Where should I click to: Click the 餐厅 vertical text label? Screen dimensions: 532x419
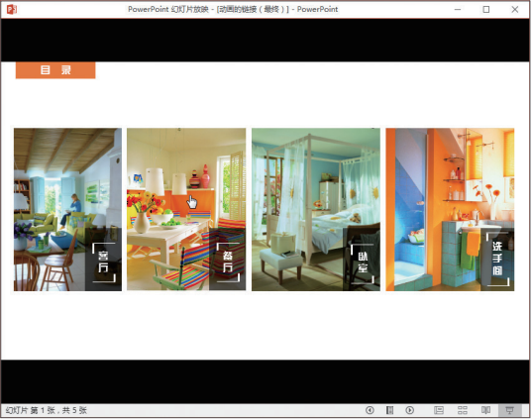pyautogui.click(x=228, y=262)
